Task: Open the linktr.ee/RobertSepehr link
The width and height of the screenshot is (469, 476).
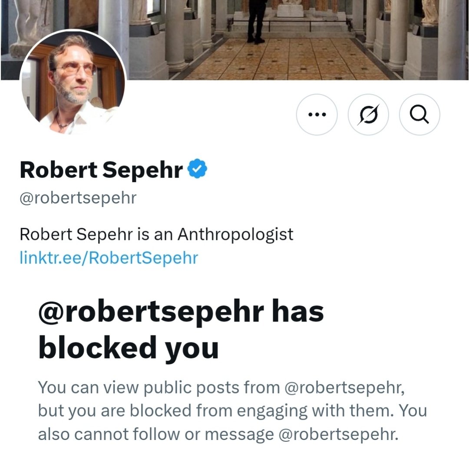Action: 109,258
